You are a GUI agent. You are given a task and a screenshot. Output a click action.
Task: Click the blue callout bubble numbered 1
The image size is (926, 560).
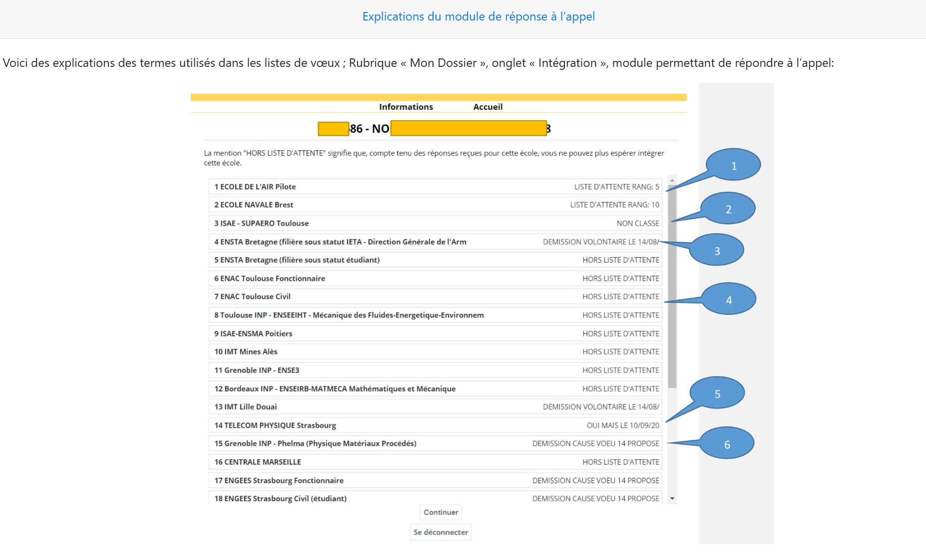coord(733,165)
